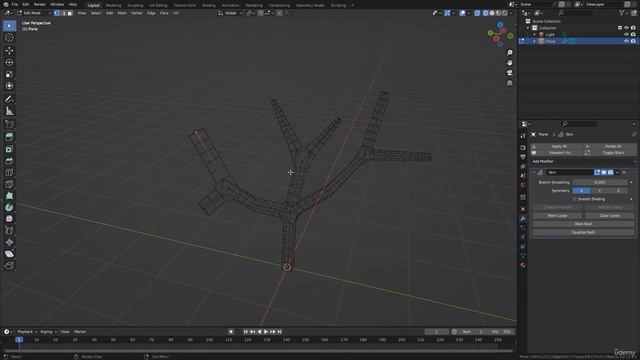Expand the Plane object in outliner

(534, 41)
